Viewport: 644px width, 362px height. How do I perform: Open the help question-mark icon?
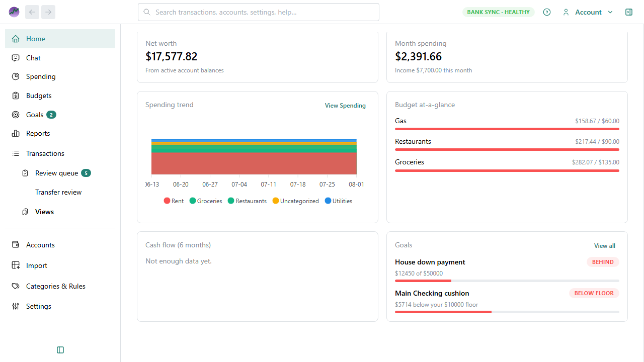547,12
